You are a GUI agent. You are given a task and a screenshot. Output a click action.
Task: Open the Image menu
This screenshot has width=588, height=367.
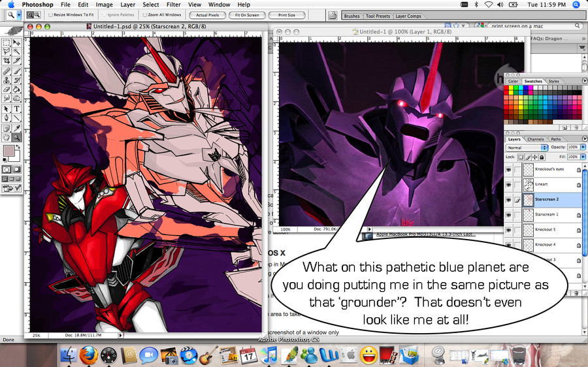tap(105, 5)
